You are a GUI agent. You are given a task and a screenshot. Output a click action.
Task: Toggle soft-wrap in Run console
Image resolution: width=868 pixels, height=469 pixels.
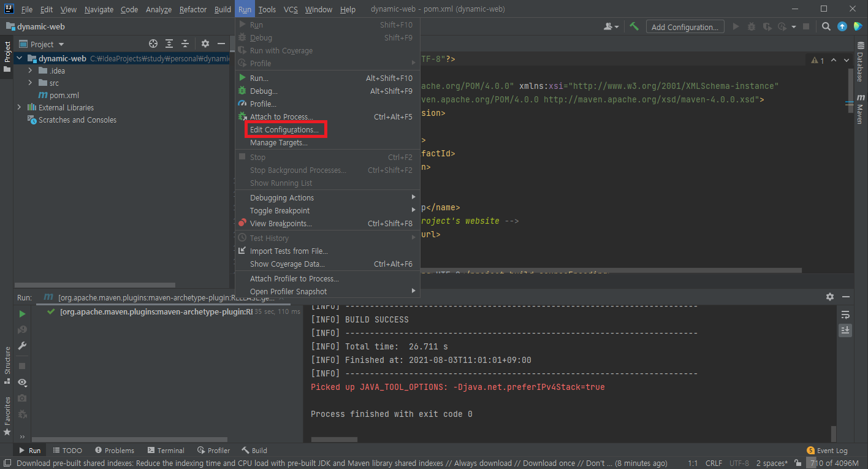click(x=845, y=315)
